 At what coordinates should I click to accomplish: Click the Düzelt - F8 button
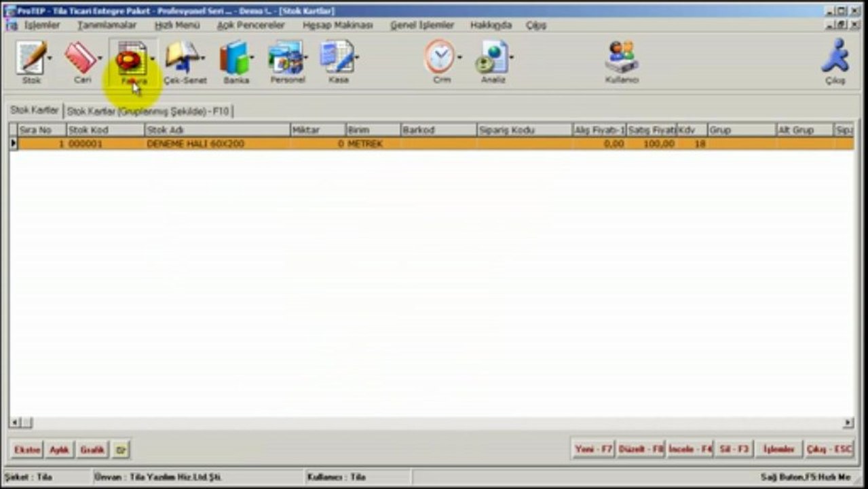(x=641, y=450)
